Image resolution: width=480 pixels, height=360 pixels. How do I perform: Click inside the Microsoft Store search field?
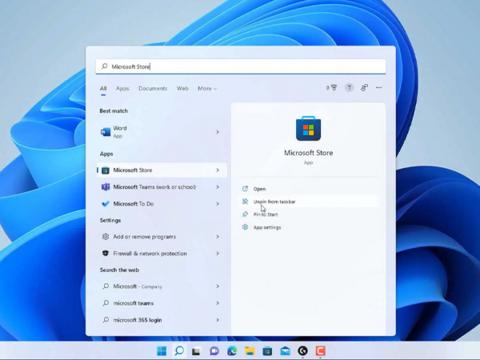tap(241, 66)
